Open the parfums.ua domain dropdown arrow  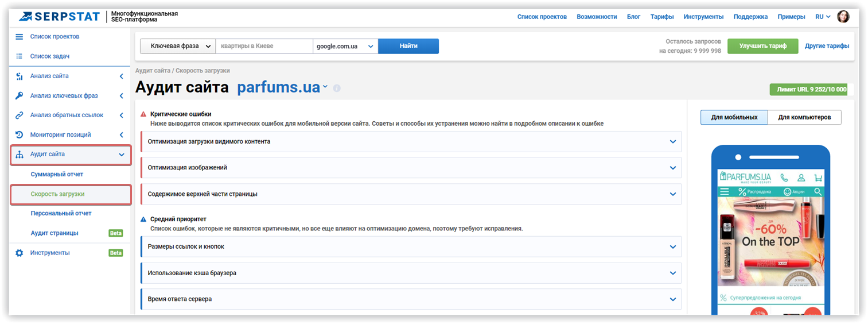point(325,87)
